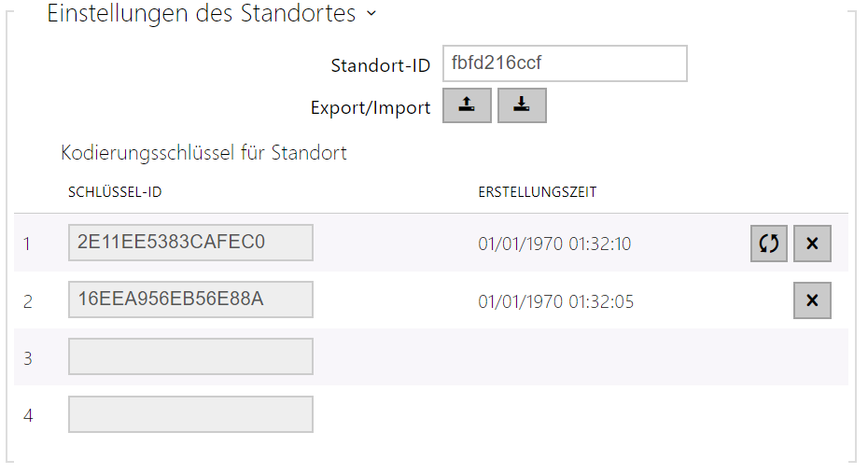Click the import download arrow icon

522,106
